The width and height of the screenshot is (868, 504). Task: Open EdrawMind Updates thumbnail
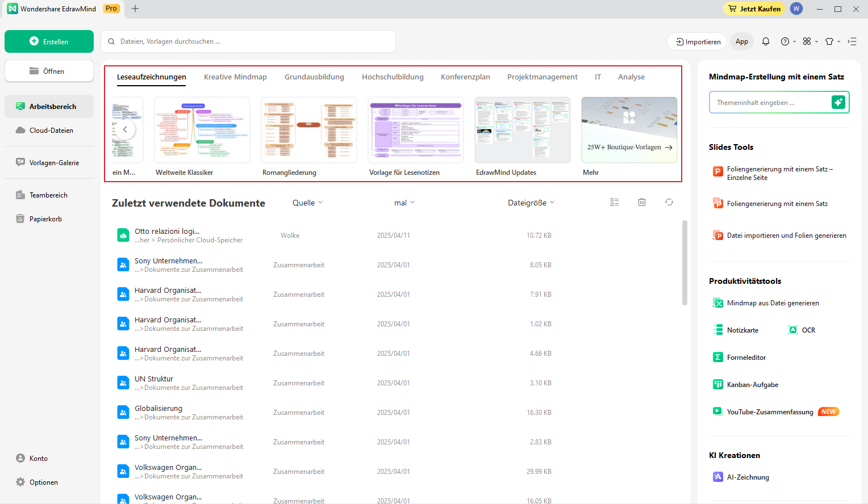click(523, 130)
